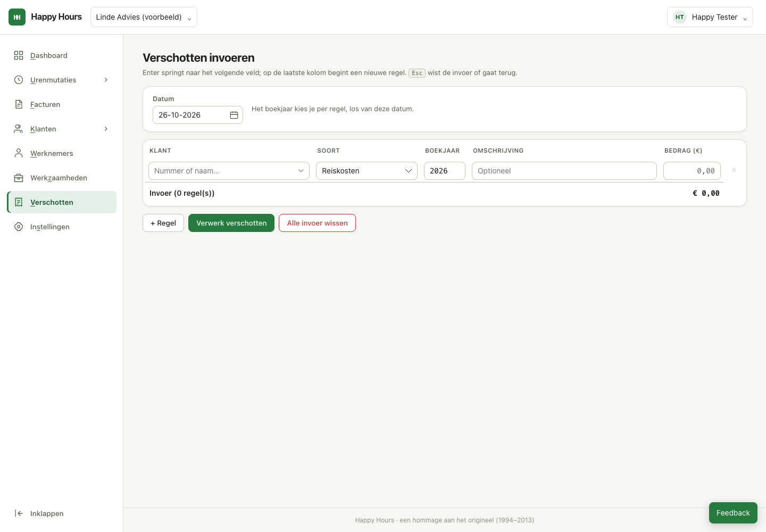Image resolution: width=766 pixels, height=532 pixels.
Task: Open the Linde Advies company dropdown
Action: pos(144,17)
